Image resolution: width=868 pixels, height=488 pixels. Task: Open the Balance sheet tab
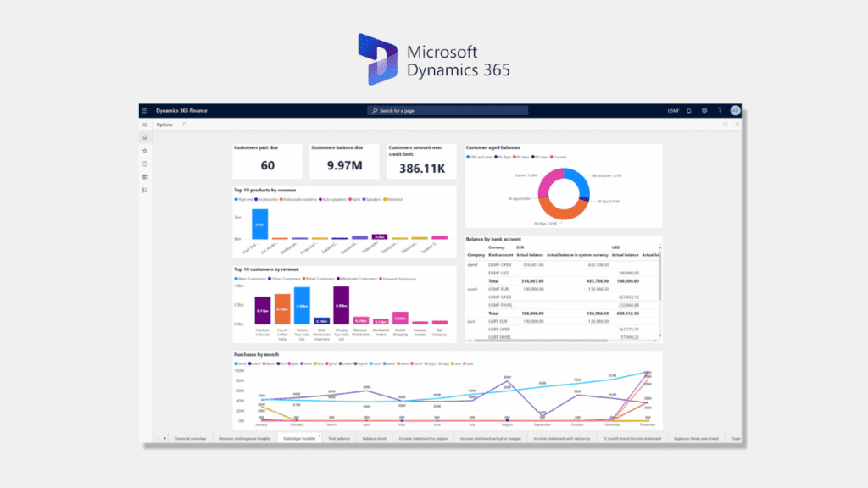click(373, 438)
